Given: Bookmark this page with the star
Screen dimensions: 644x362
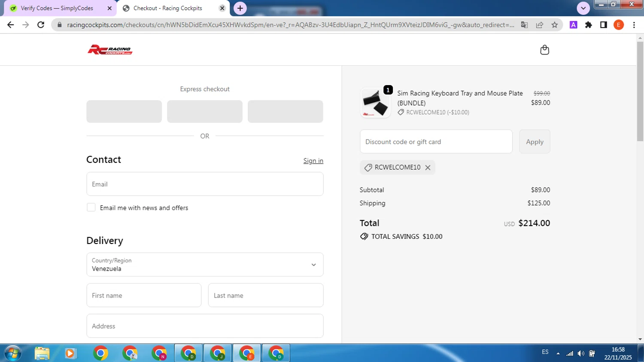Looking at the screenshot, I should (555, 25).
